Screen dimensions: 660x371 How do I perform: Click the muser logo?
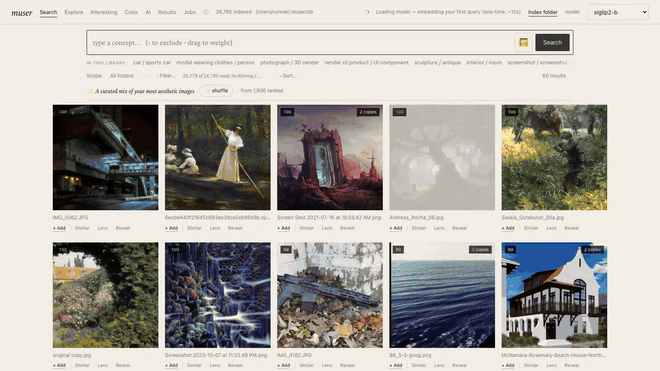(x=21, y=13)
